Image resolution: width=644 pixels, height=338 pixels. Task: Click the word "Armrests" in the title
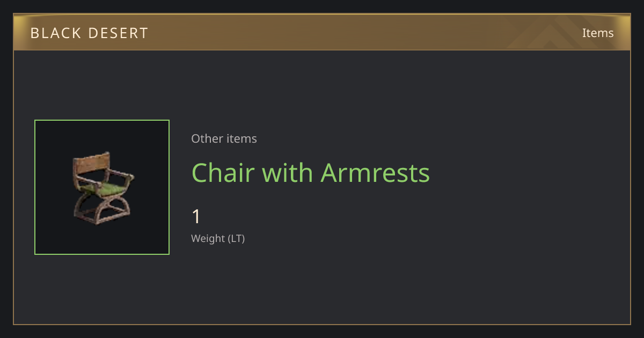(x=375, y=173)
